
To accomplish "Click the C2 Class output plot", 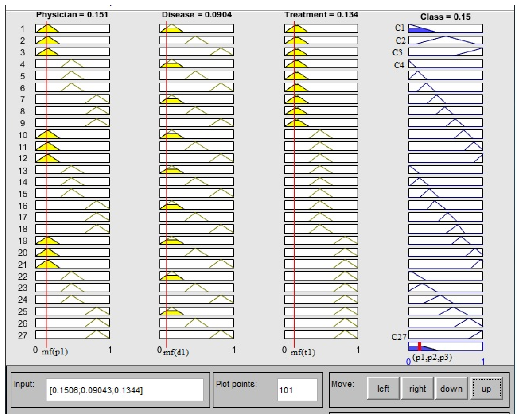I will [445, 40].
